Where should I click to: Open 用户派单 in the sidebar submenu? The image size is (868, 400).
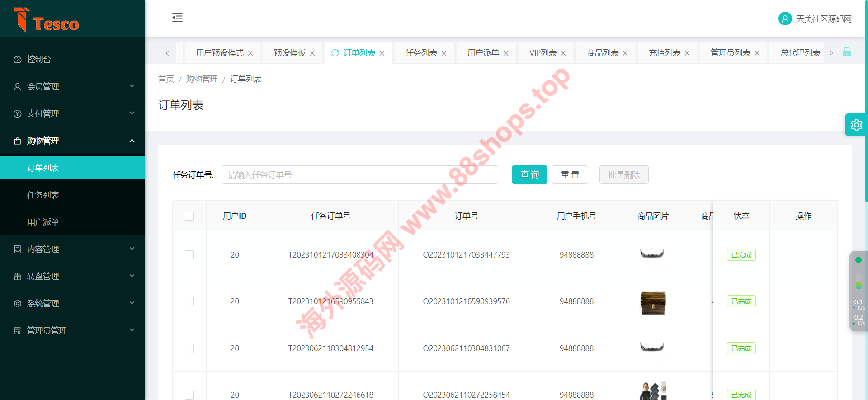[x=43, y=222]
